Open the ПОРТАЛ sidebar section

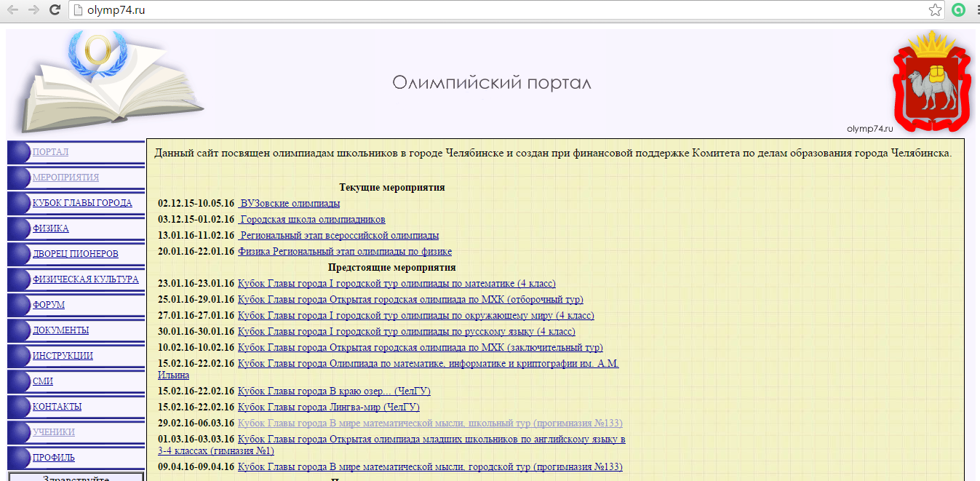(52, 152)
